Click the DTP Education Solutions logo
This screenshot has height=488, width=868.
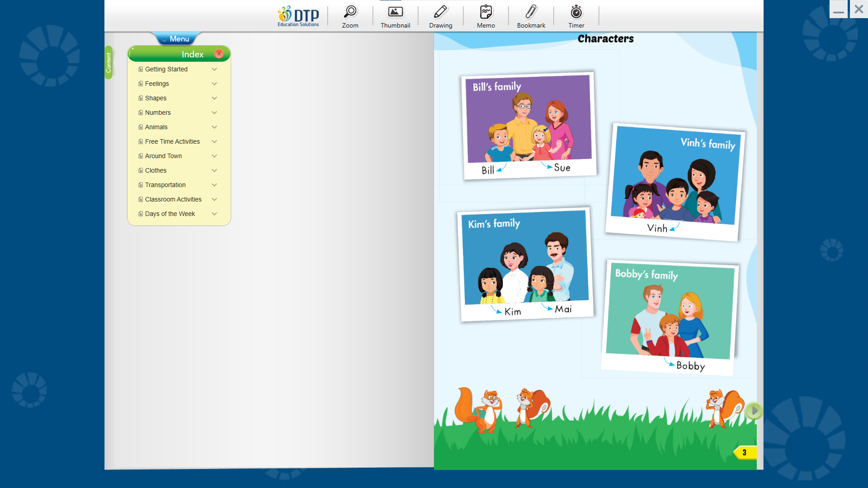coord(298,16)
